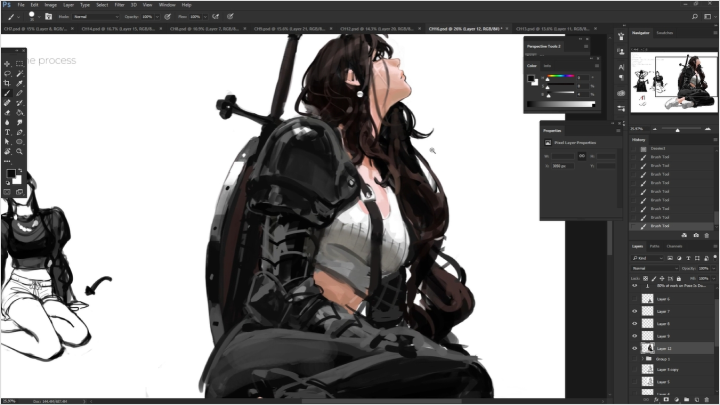The height and width of the screenshot is (405, 720).
Task: Switch to the Info tab
Action: click(x=547, y=66)
